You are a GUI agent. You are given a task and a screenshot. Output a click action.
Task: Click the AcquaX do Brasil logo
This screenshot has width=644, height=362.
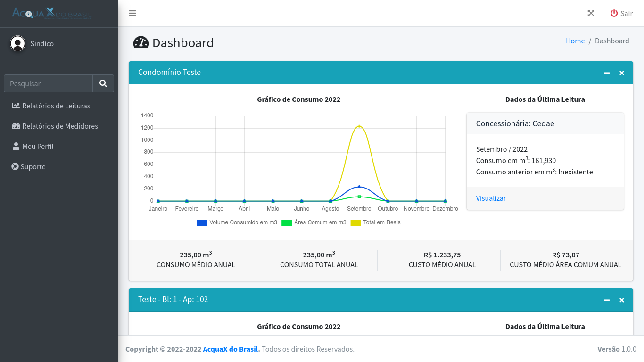52,13
